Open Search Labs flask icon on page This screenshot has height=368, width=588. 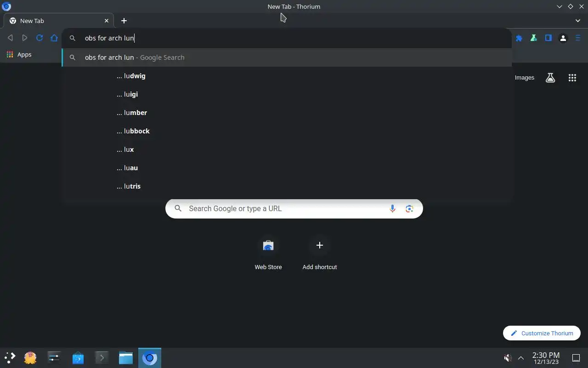550,78
